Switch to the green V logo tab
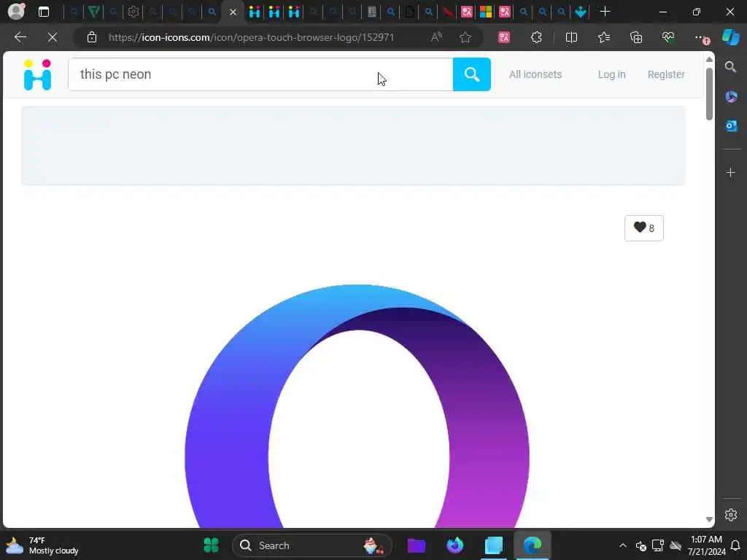 (94, 12)
